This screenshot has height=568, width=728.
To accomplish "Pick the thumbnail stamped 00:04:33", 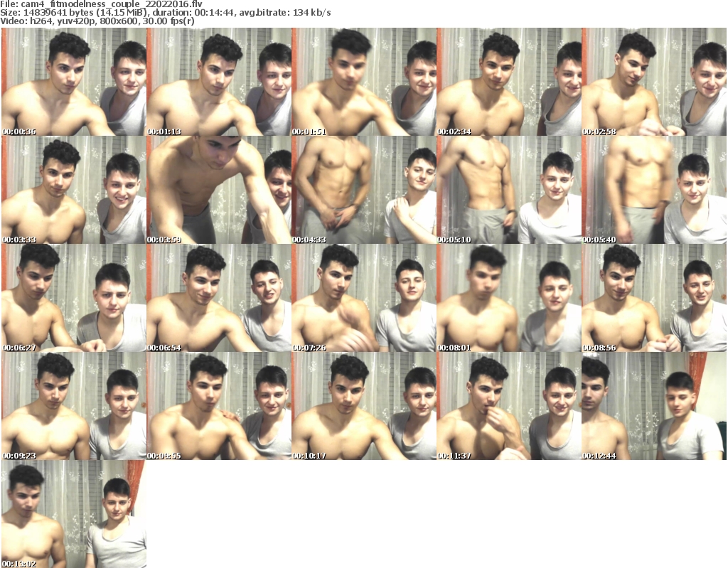I will click(364, 190).
